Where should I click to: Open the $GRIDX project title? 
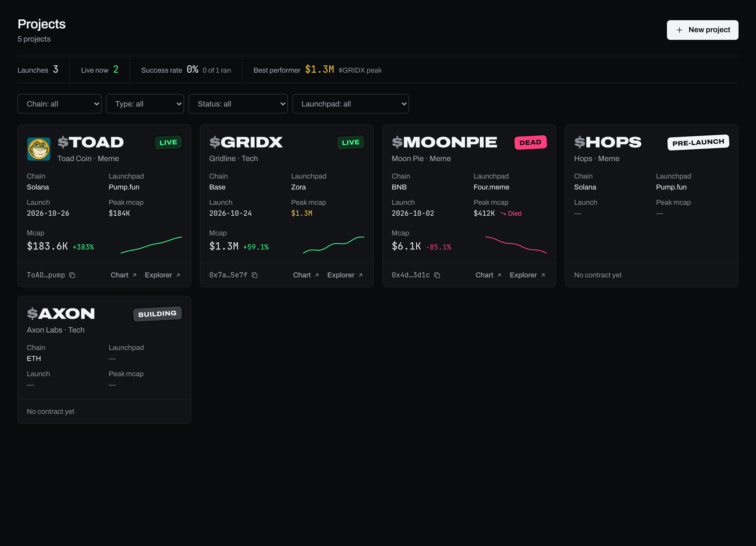pyautogui.click(x=246, y=142)
